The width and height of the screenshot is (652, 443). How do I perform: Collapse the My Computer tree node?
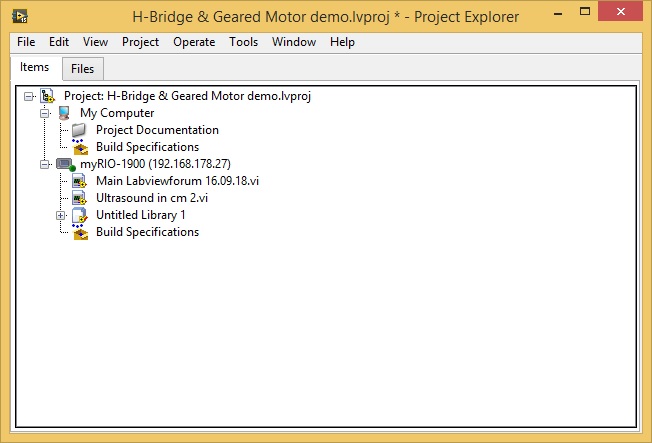pos(44,113)
